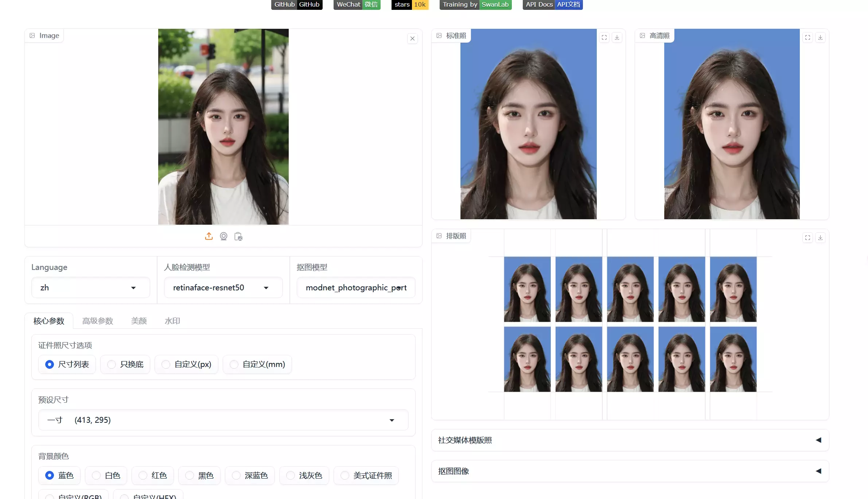The height and width of the screenshot is (499, 868).
Task: Click the upload image icon
Action: [x=209, y=236]
